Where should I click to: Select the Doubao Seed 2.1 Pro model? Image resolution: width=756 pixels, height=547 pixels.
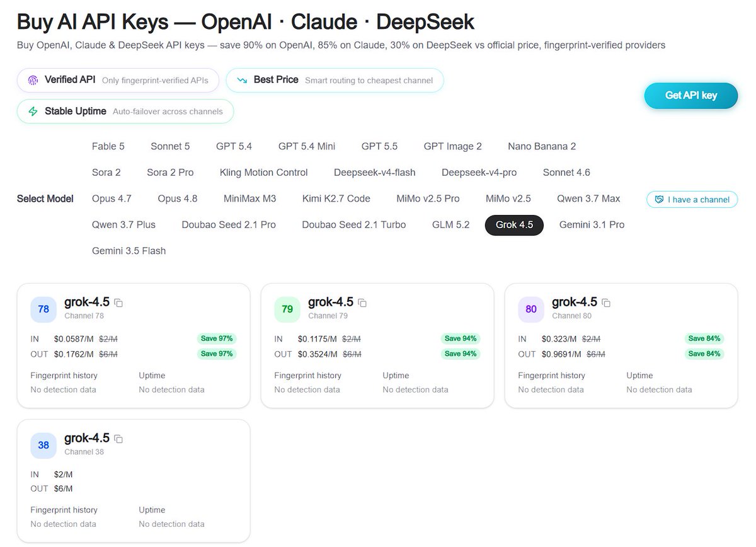229,225
